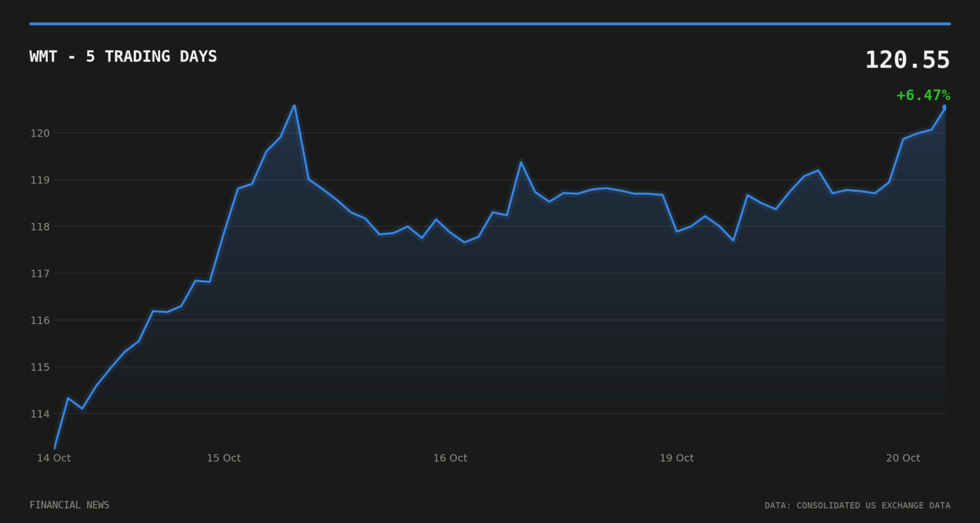Click the '20 Oct' date label
This screenshot has width=980, height=523.
pyautogui.click(x=903, y=458)
